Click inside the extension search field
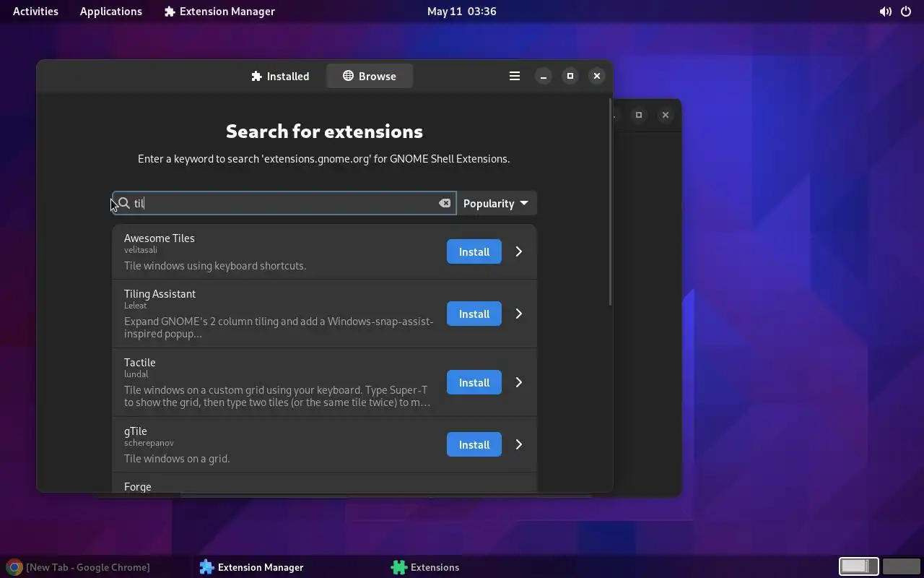924x578 pixels. [284, 203]
